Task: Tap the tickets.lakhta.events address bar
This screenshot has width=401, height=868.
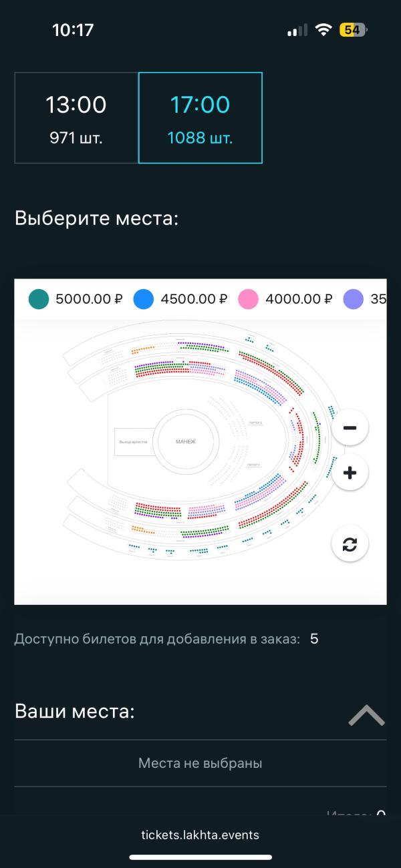Action: click(200, 835)
